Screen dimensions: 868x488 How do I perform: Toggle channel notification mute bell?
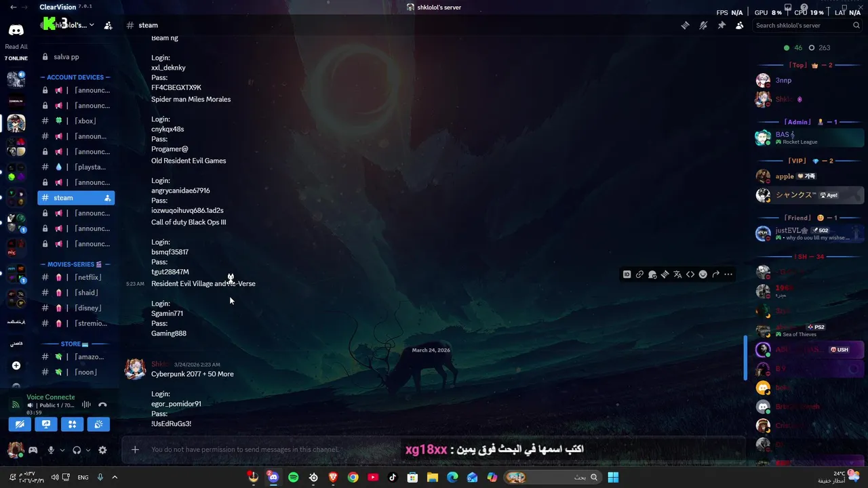pyautogui.click(x=703, y=25)
